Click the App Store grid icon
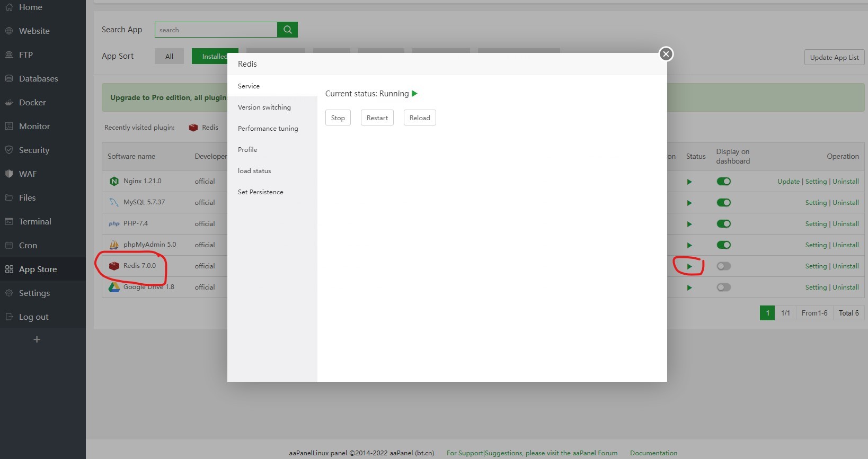This screenshot has height=459, width=868. (9, 269)
